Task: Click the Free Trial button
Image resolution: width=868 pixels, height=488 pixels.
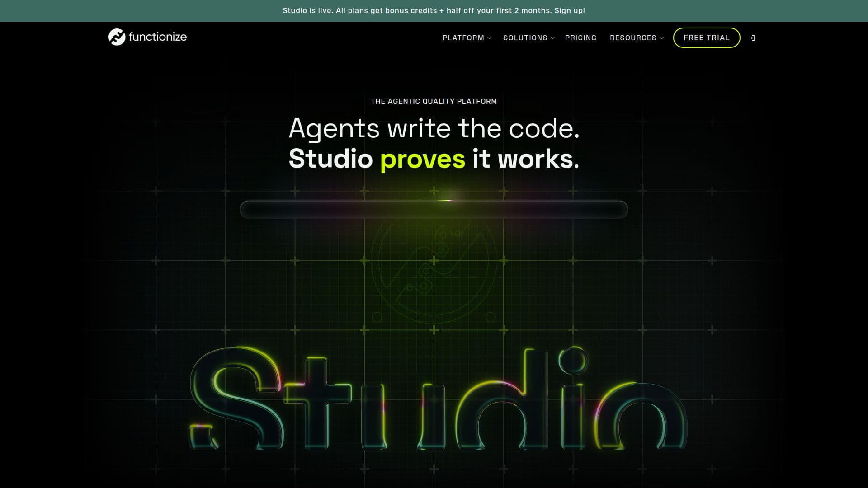Action: pyautogui.click(x=706, y=38)
